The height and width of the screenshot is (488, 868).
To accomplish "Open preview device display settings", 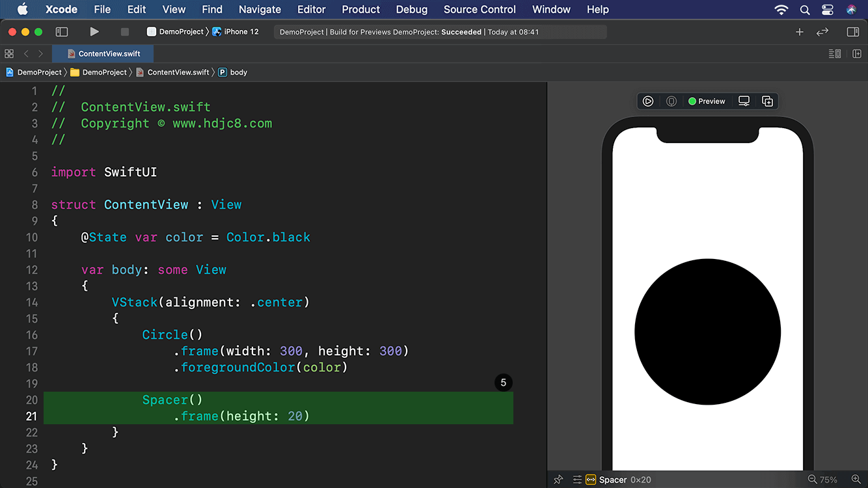I will point(744,101).
